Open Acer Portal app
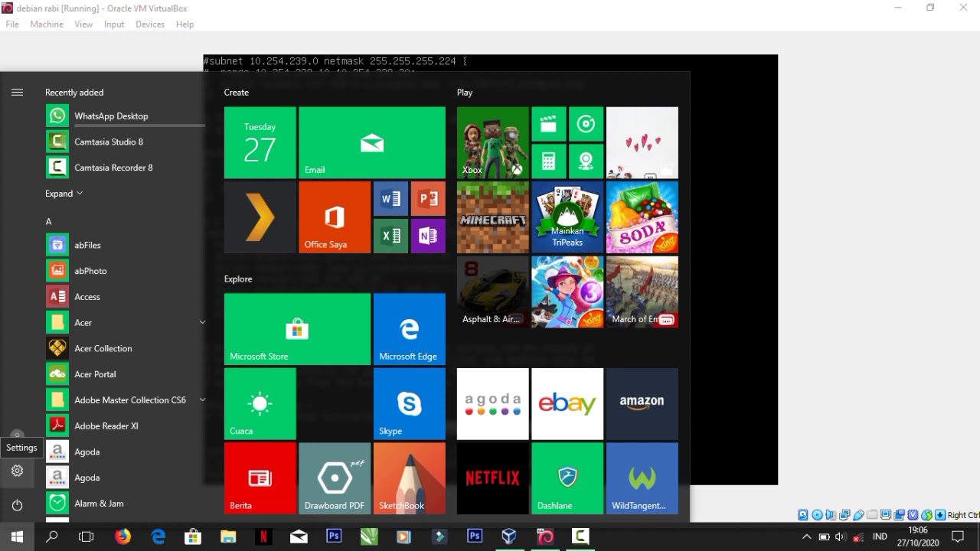Image resolution: width=980 pixels, height=551 pixels. 126,374
